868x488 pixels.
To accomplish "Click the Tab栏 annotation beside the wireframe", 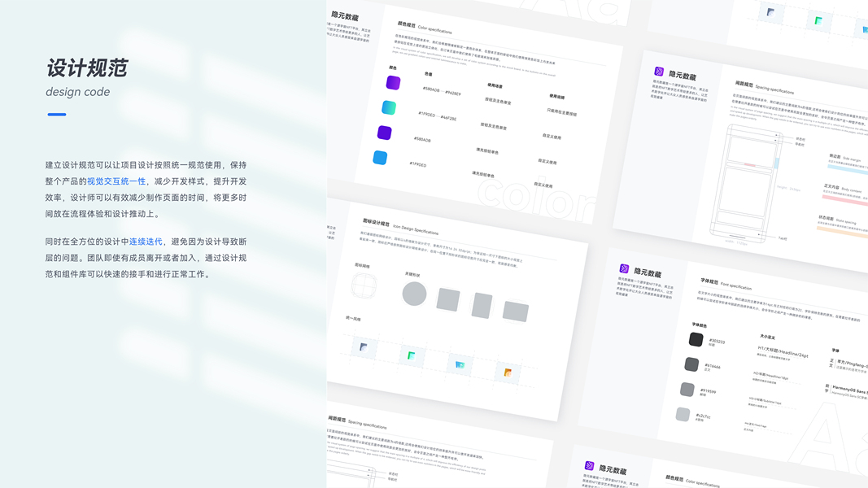I will pyautogui.click(x=783, y=238).
